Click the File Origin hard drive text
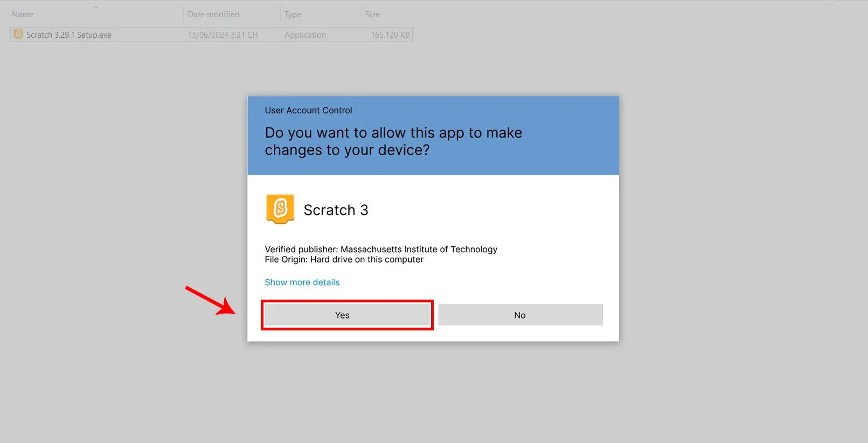This screenshot has height=443, width=868. [x=344, y=260]
